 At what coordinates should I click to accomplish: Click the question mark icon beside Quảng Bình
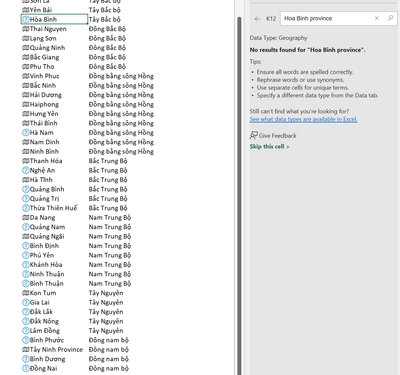pyautogui.click(x=26, y=189)
